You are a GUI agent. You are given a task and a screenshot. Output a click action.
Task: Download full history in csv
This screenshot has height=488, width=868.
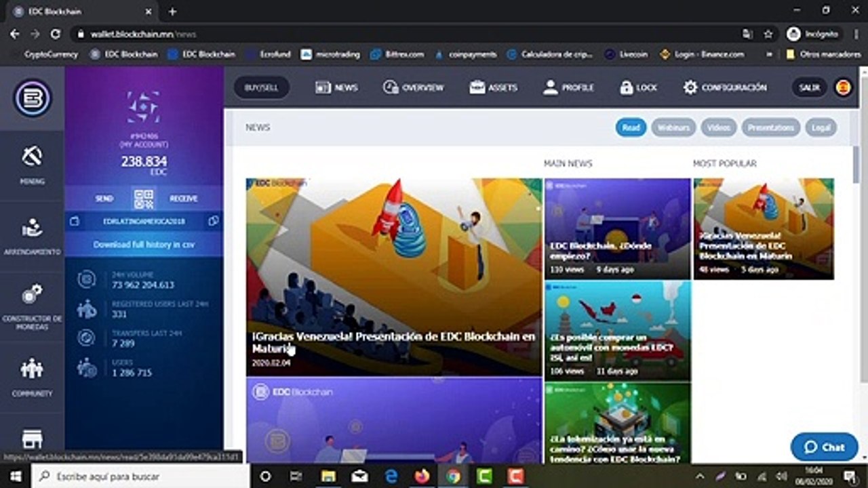[144, 244]
